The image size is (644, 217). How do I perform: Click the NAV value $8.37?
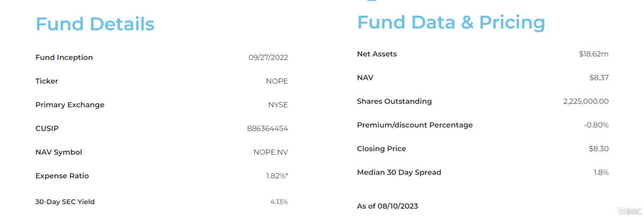pos(599,78)
